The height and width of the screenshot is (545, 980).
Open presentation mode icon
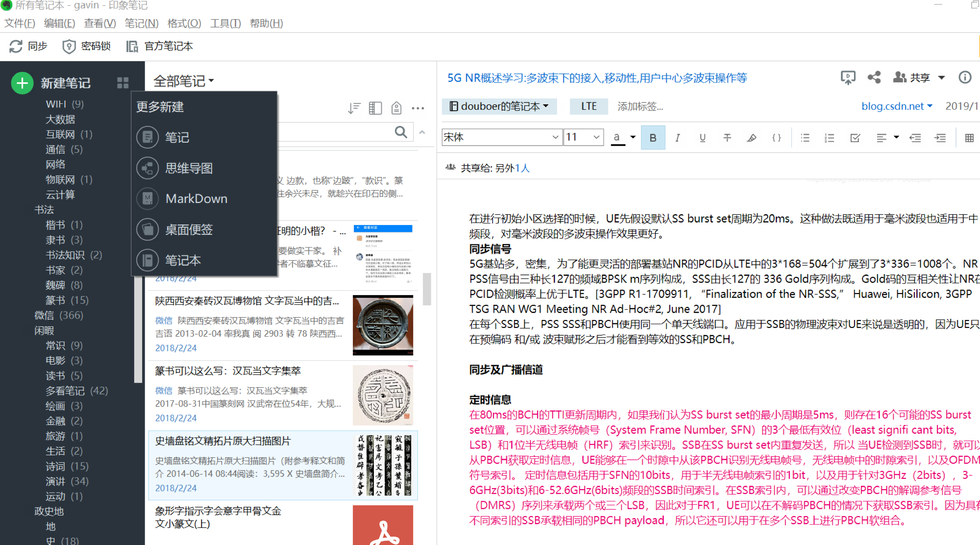(x=848, y=77)
